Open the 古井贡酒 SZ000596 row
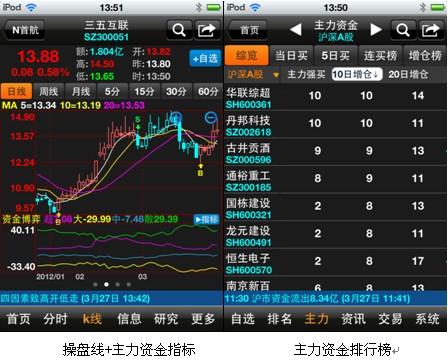 click(x=336, y=153)
